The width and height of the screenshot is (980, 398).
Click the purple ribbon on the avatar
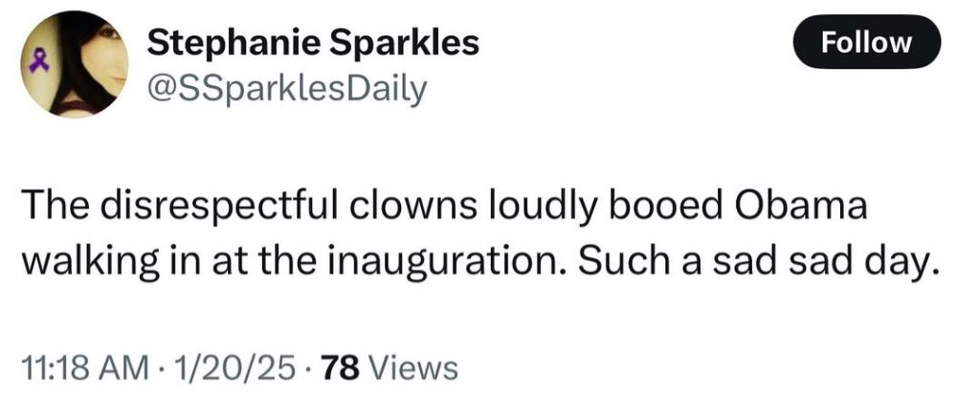(42, 62)
